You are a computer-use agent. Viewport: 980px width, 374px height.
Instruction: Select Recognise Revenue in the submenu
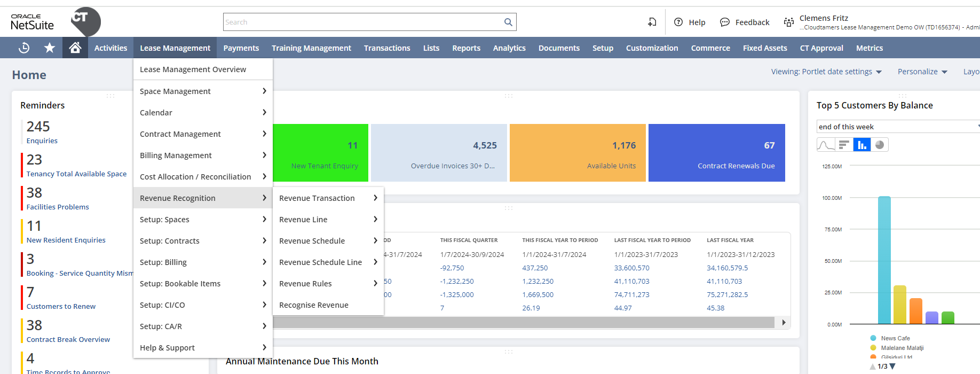[x=328, y=305]
